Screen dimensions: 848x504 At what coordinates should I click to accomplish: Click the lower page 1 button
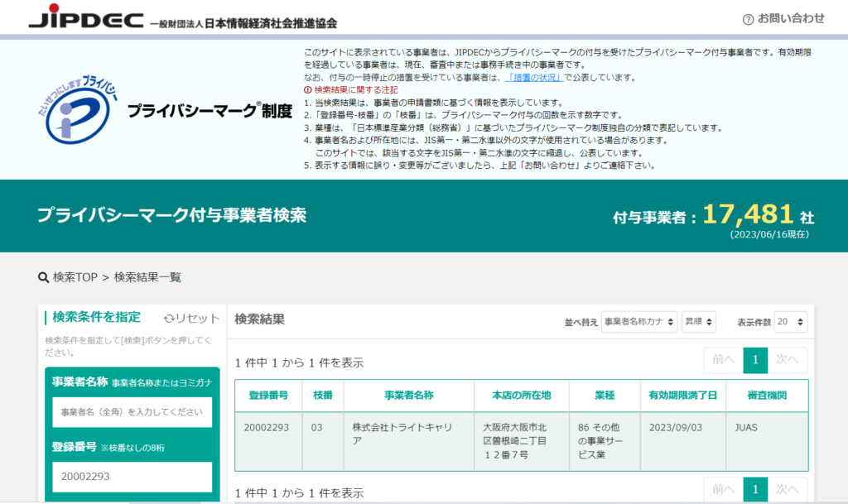coord(755,489)
